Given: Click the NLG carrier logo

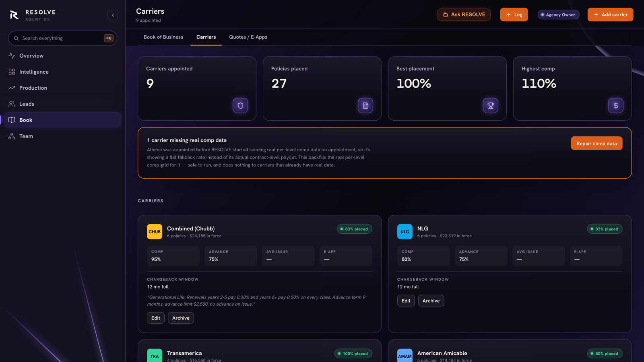Looking at the screenshot, I should click(405, 232).
